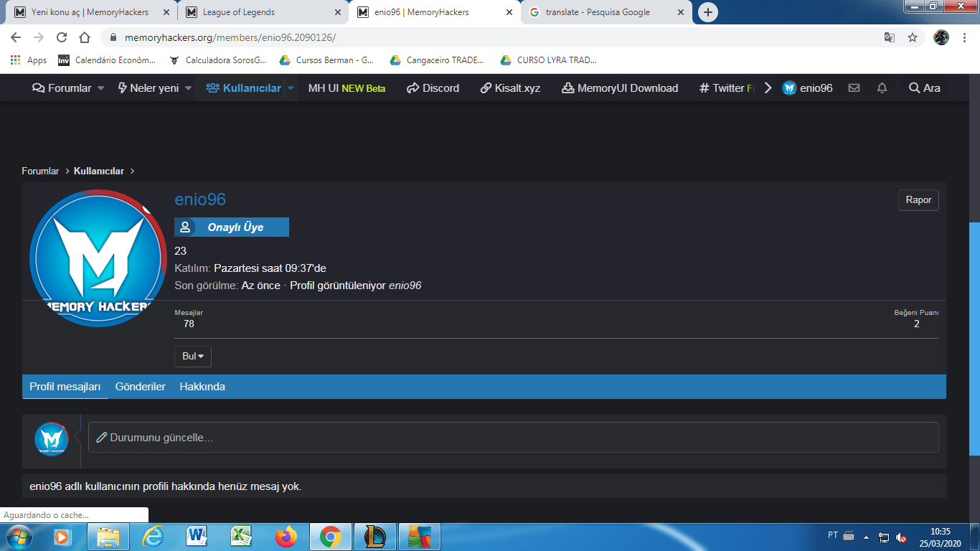Open the Twitter nav link
The height and width of the screenshot is (551, 980).
(726, 88)
